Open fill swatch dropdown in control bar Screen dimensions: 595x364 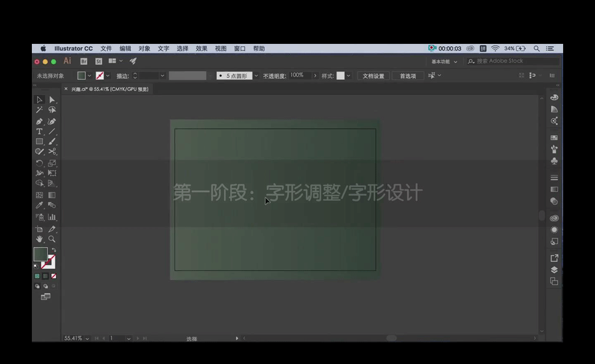point(90,76)
